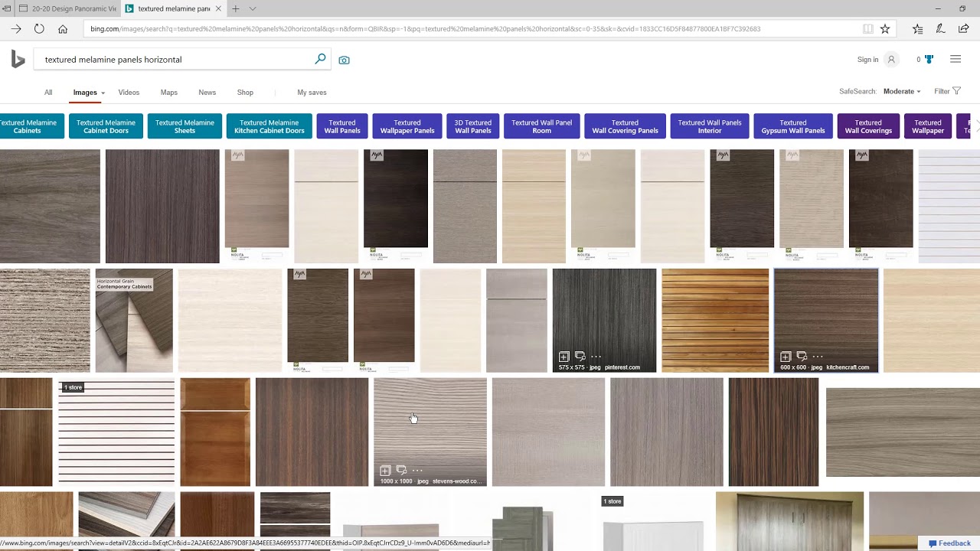
Task: Open the Filter options
Action: 947,91
